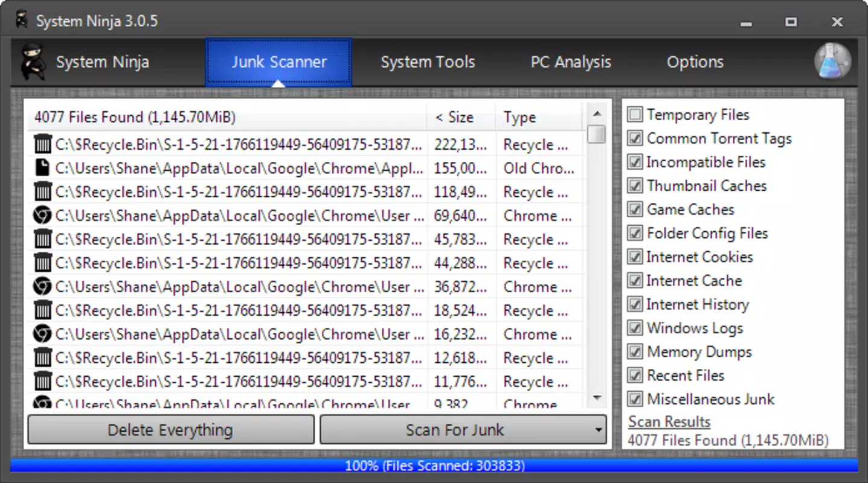The width and height of the screenshot is (868, 483).
Task: Click the size value 44,288...
Action: 461,263
